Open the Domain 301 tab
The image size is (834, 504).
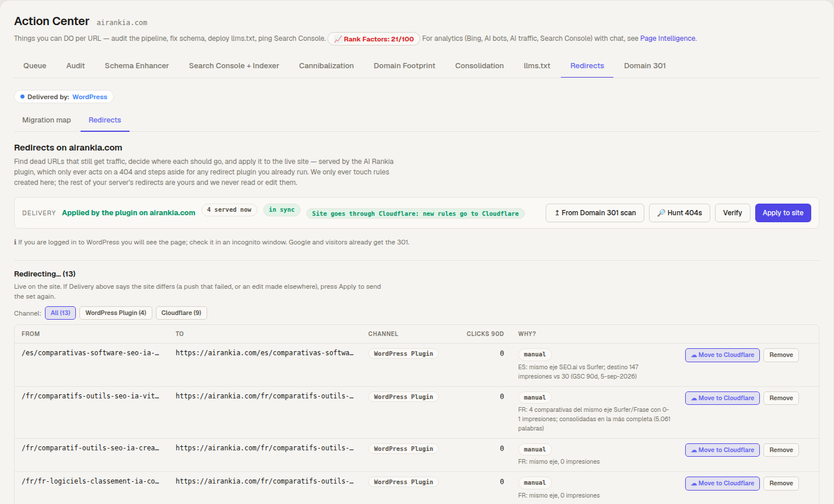(645, 66)
